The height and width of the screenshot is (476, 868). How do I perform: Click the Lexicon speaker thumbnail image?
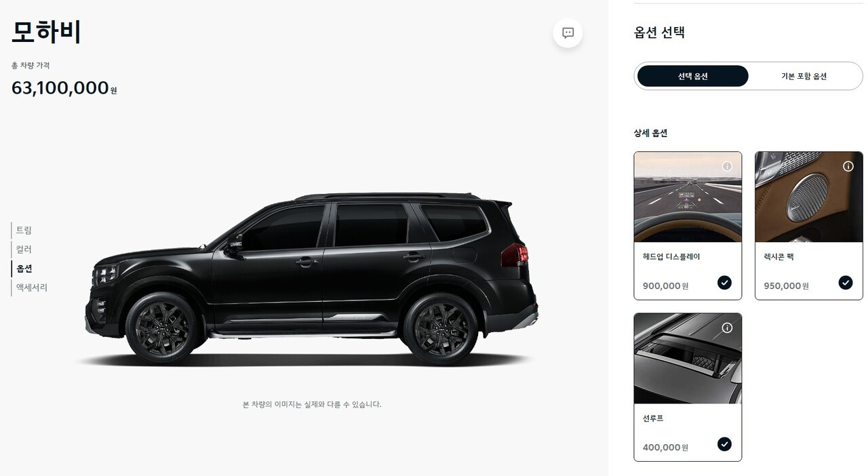pyautogui.click(x=808, y=197)
